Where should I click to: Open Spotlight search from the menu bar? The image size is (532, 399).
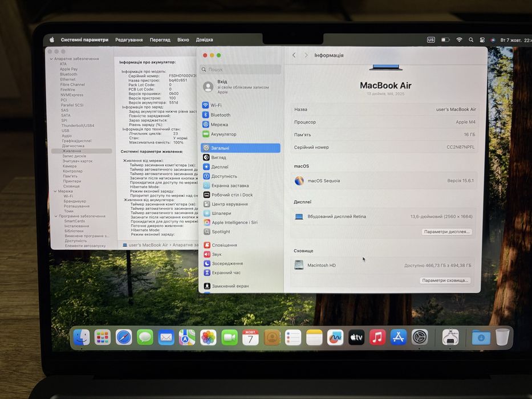[x=471, y=40]
